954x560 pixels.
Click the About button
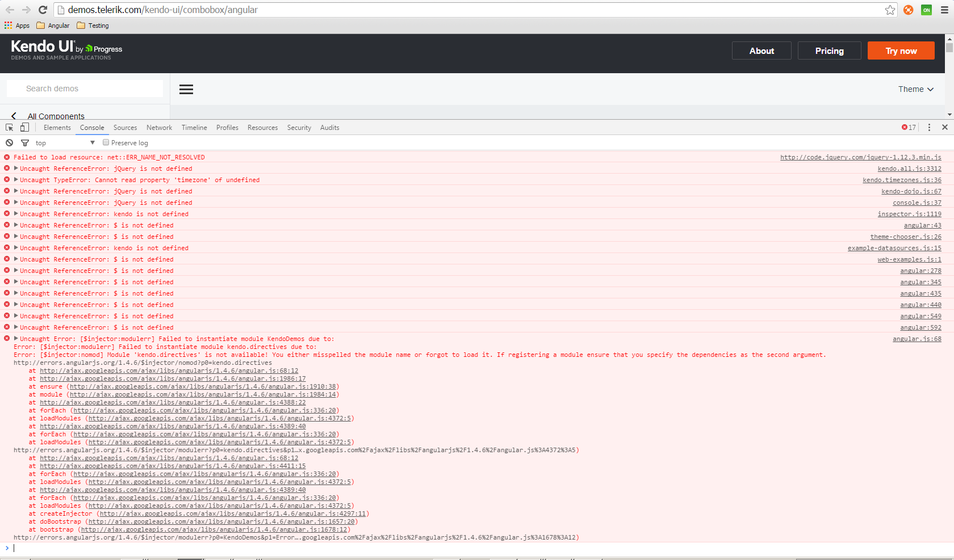[761, 50]
